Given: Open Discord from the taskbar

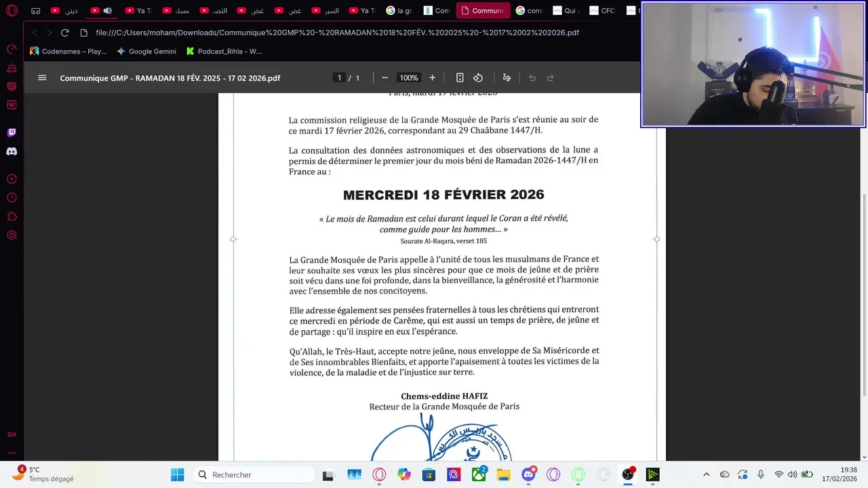Looking at the screenshot, I should point(529,474).
